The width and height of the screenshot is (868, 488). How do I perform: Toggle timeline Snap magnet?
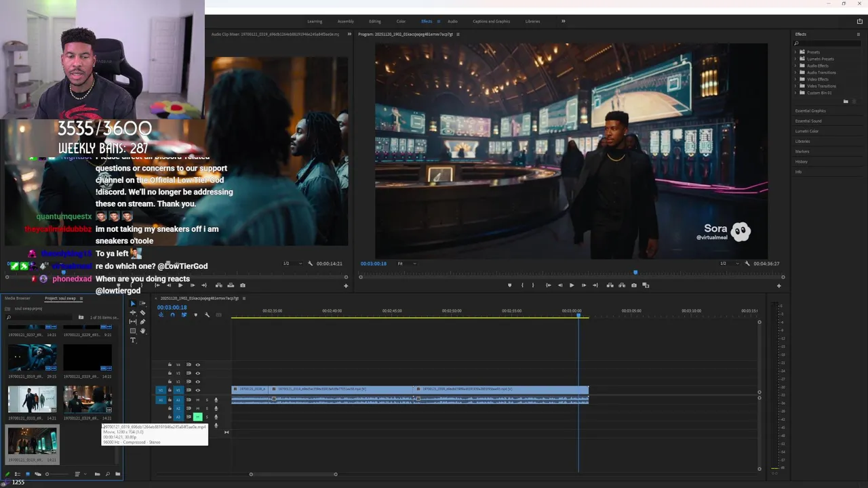[x=172, y=314]
